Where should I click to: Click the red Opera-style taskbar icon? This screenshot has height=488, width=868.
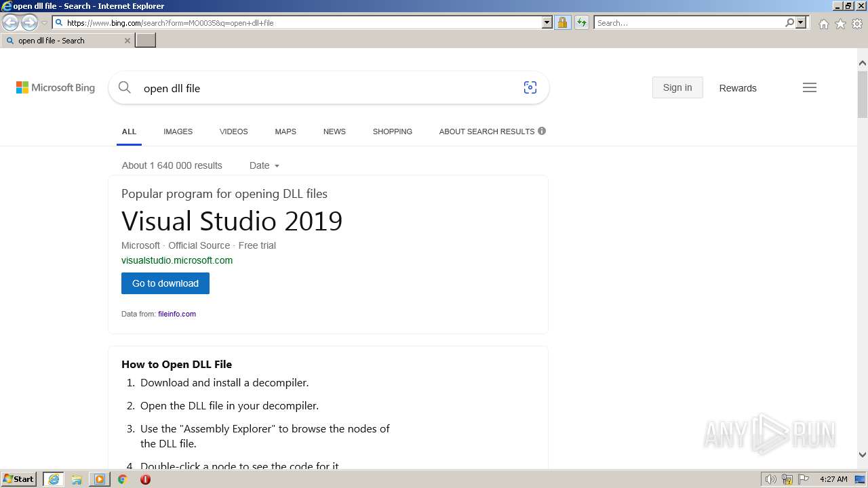tap(145, 479)
